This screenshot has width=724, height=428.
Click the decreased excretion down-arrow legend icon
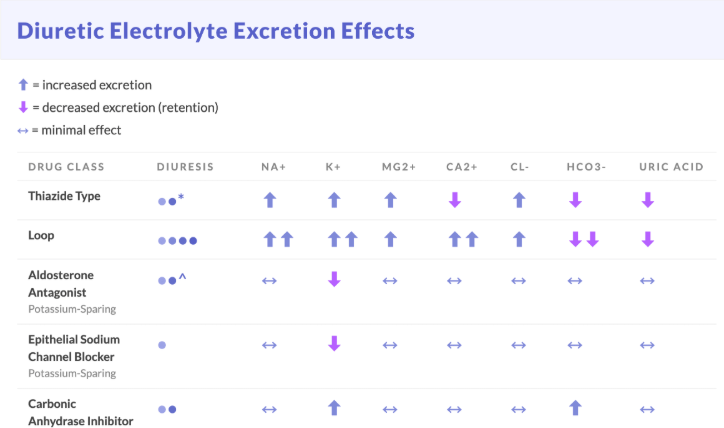tap(24, 108)
